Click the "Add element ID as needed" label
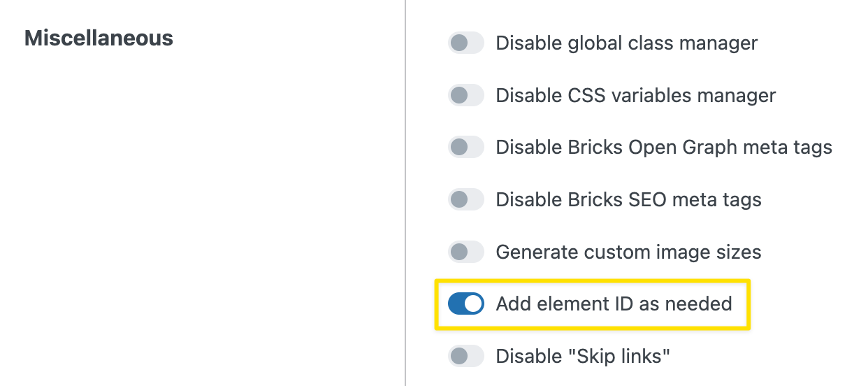This screenshot has height=386, width=868. point(614,303)
